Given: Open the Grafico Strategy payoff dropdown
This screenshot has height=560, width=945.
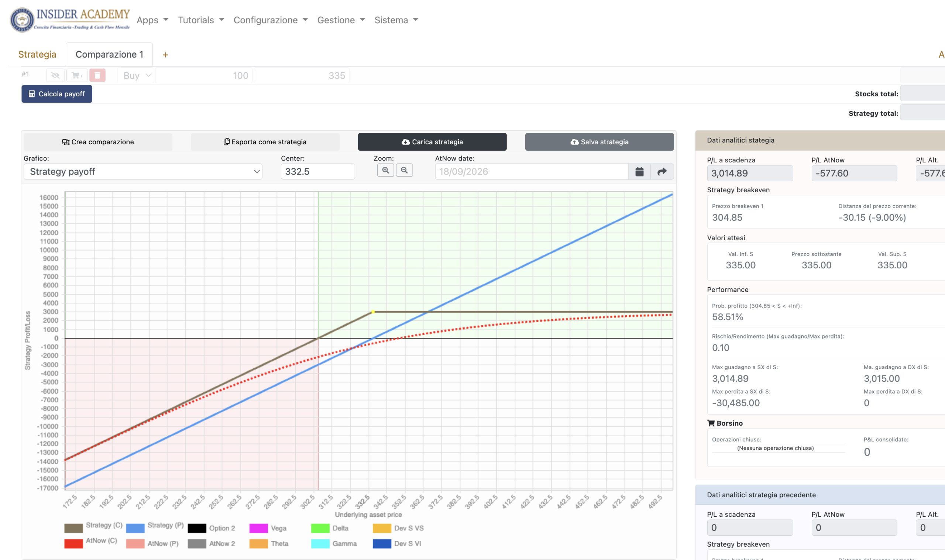Looking at the screenshot, I should click(x=143, y=172).
